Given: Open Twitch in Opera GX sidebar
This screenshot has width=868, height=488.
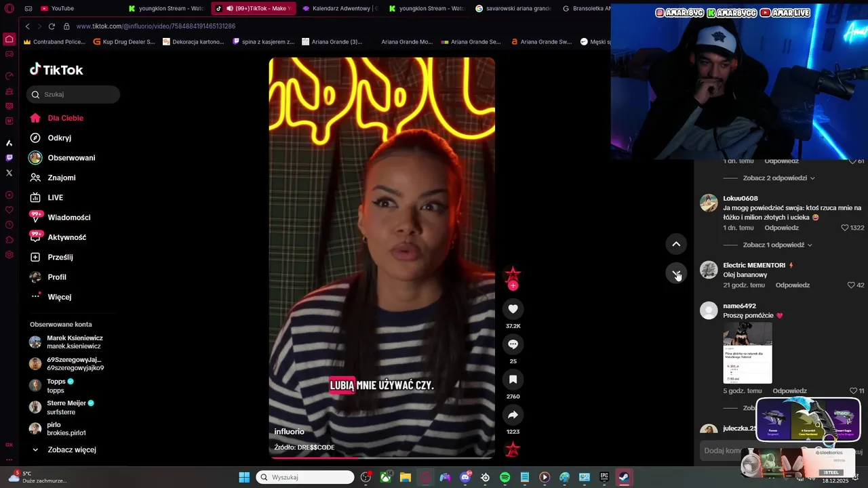Looking at the screenshot, I should [x=9, y=158].
